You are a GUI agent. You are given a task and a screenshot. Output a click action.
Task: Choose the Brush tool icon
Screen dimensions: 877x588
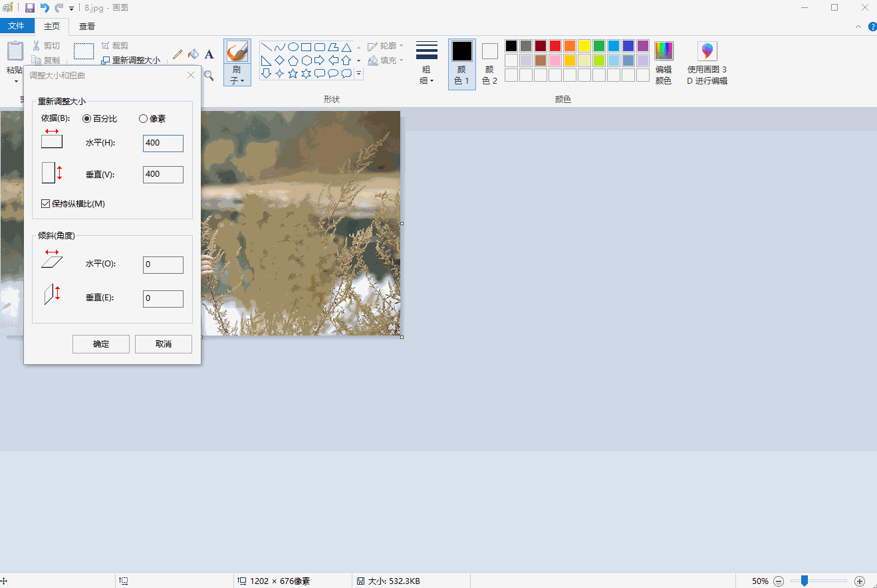click(x=237, y=52)
